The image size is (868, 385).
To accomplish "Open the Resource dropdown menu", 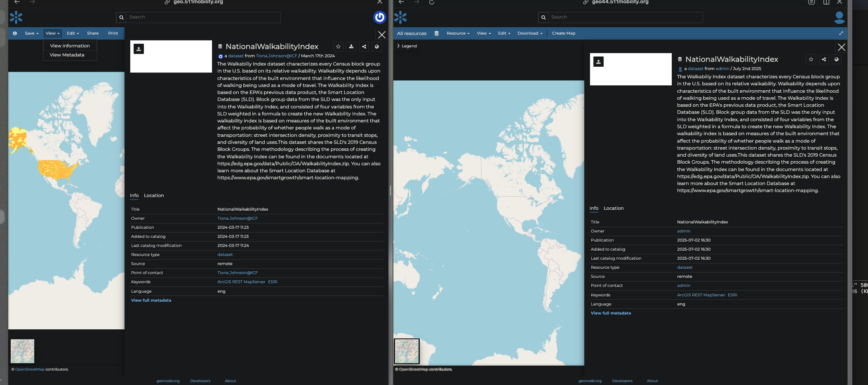I will (458, 33).
